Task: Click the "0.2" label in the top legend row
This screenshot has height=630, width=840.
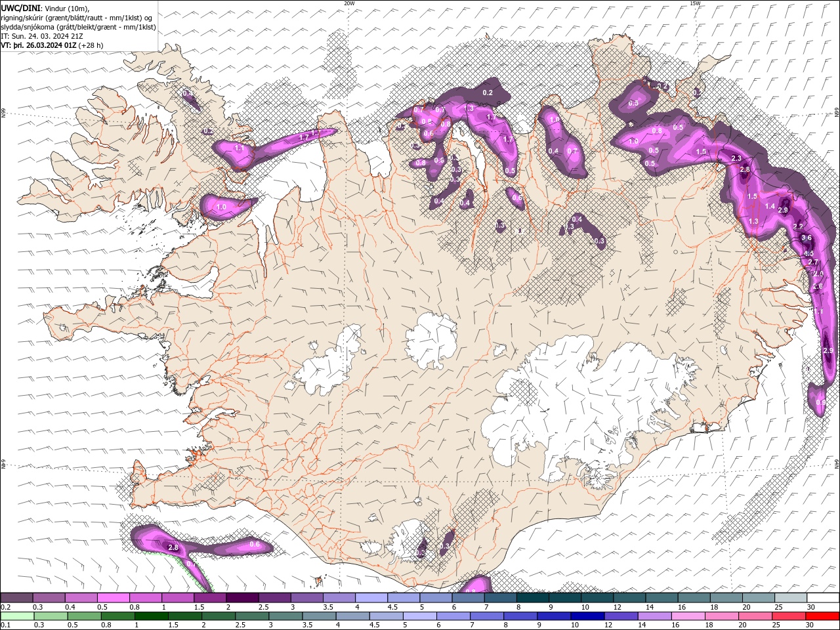Action: pos(6,607)
